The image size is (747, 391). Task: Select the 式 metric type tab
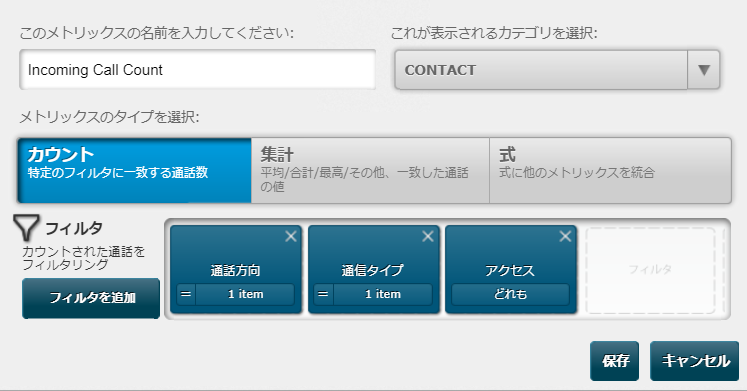coord(610,170)
